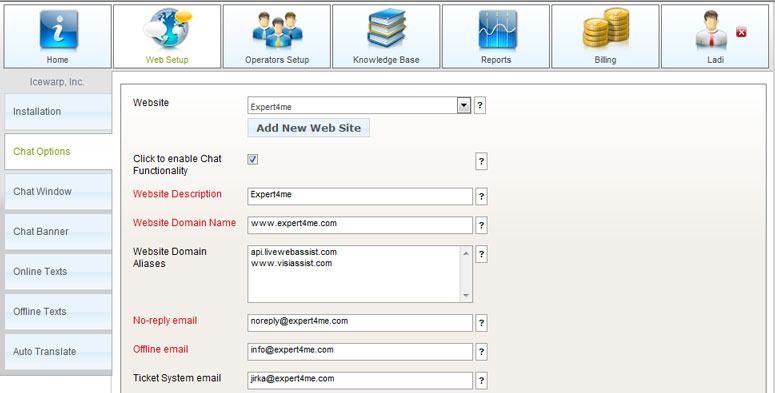Open Operators Setup people icon
The height and width of the screenshot is (393, 775).
click(277, 30)
